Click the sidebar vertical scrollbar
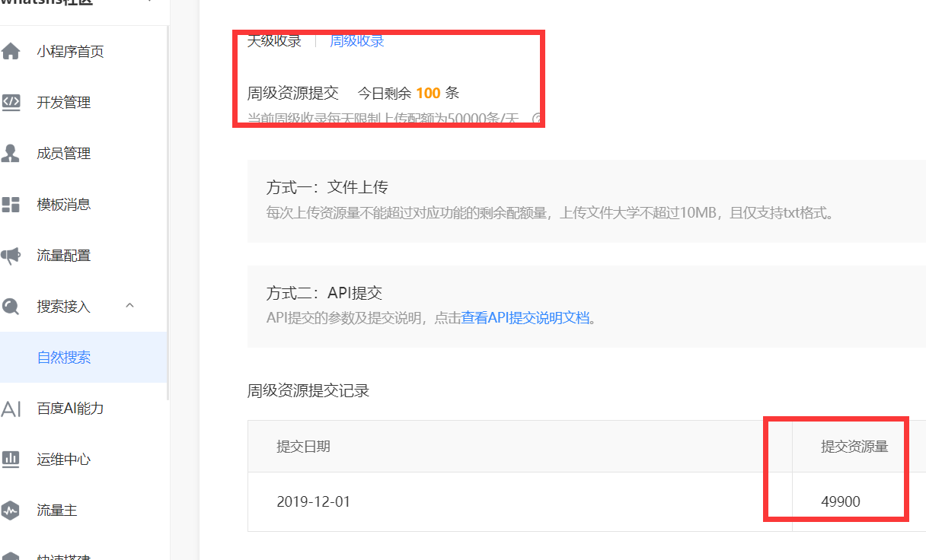 [168, 228]
